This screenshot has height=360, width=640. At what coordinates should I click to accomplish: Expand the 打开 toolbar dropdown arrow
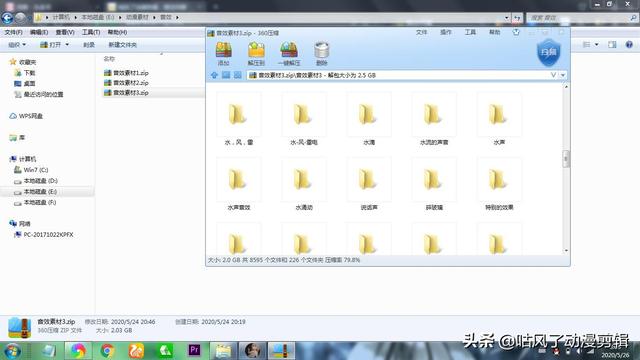coord(67,44)
